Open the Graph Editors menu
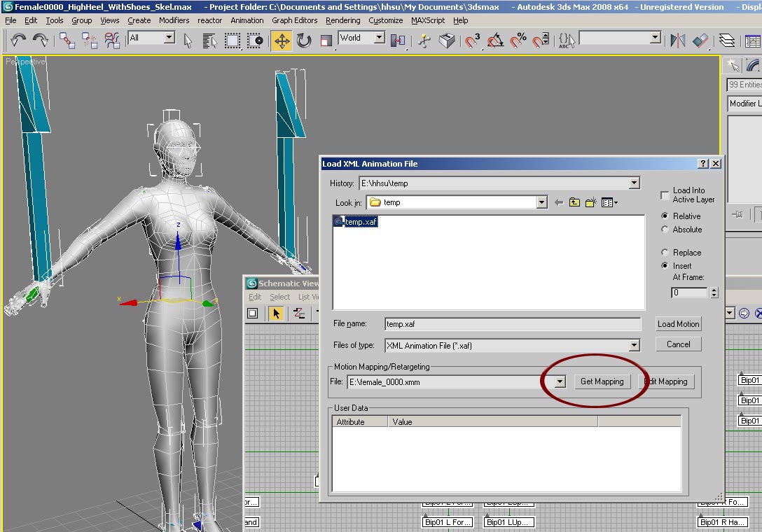The width and height of the screenshot is (762, 532). 294,20
